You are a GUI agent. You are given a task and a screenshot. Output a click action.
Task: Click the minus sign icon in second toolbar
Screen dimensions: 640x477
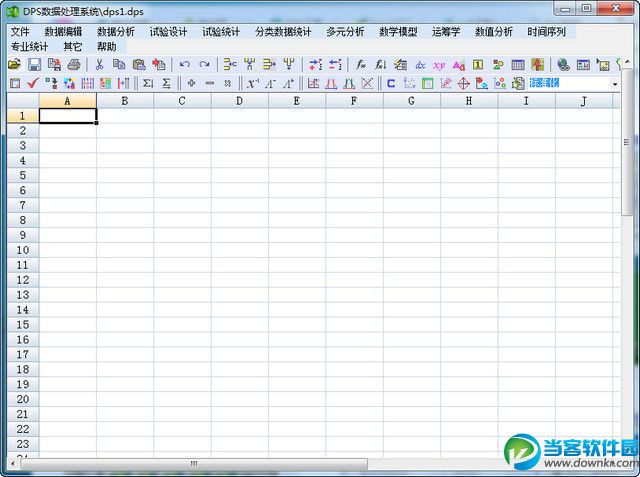point(210,83)
